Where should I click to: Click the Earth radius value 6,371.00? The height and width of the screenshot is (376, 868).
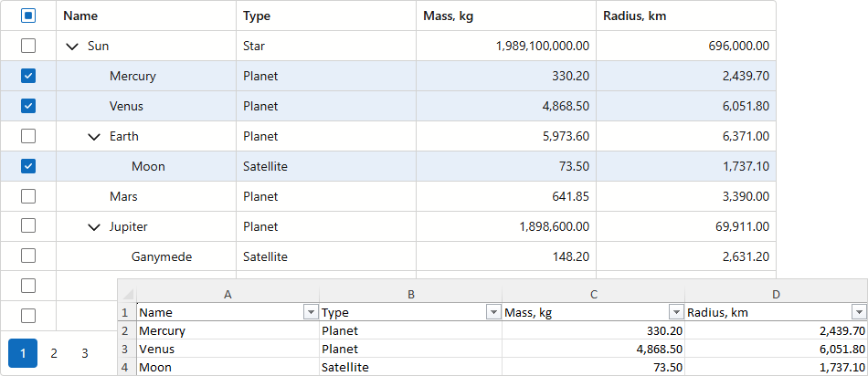click(x=746, y=136)
